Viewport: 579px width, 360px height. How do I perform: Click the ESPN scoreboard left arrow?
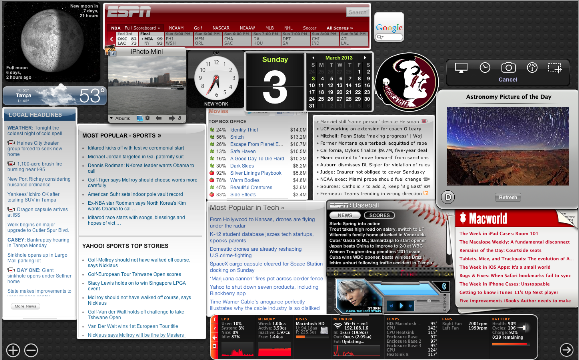(111, 39)
